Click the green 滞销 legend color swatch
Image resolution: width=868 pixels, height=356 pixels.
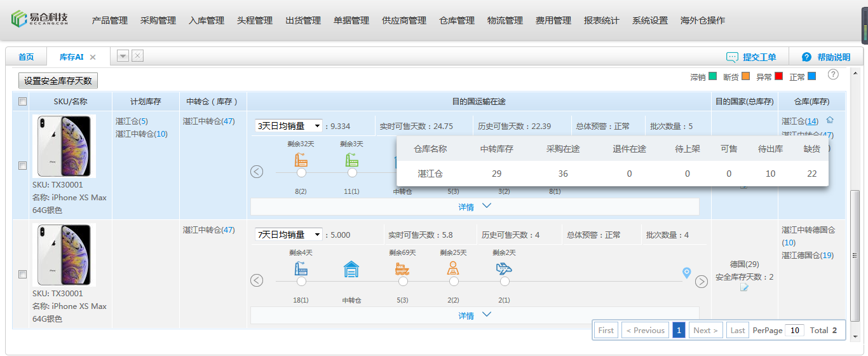(713, 76)
